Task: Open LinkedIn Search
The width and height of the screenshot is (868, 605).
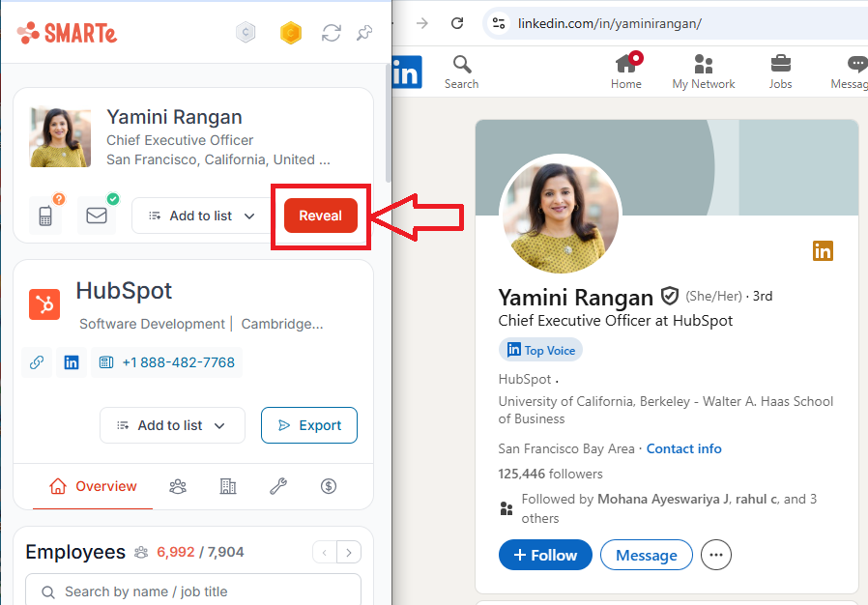Action: pos(462,72)
